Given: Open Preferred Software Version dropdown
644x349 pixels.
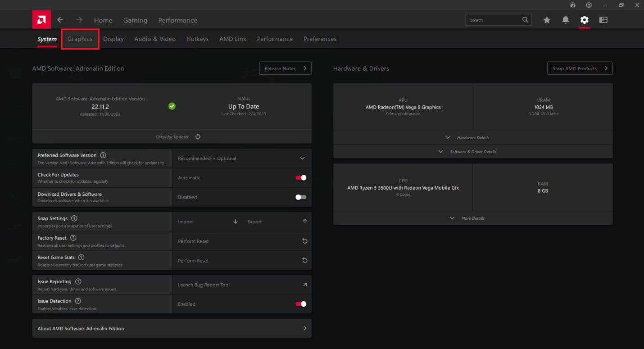Looking at the screenshot, I should pos(242,159).
